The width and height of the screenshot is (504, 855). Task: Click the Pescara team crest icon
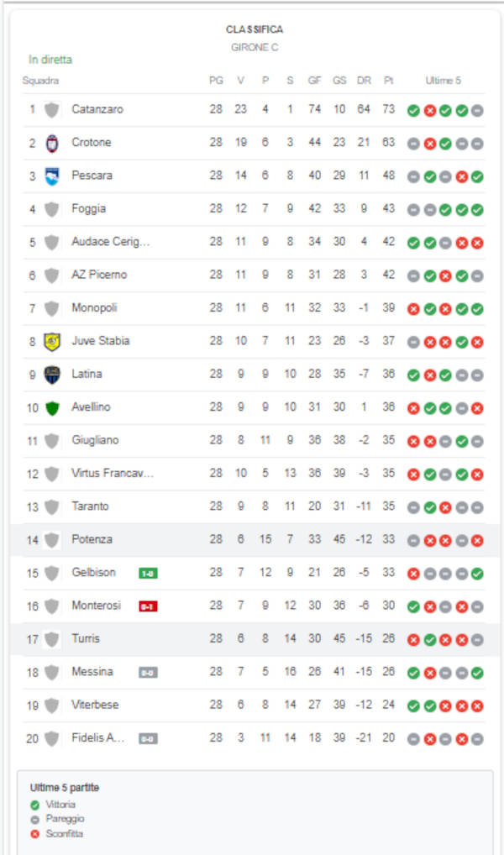point(52,176)
